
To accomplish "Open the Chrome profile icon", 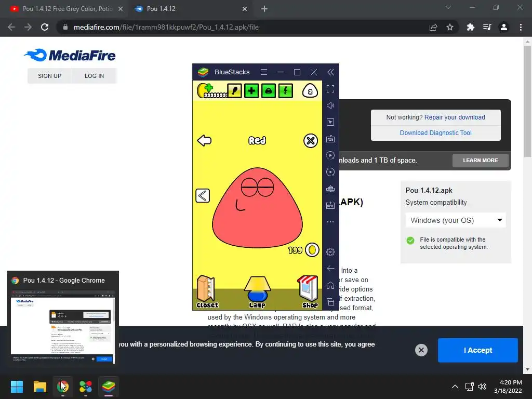I will [x=504, y=27].
